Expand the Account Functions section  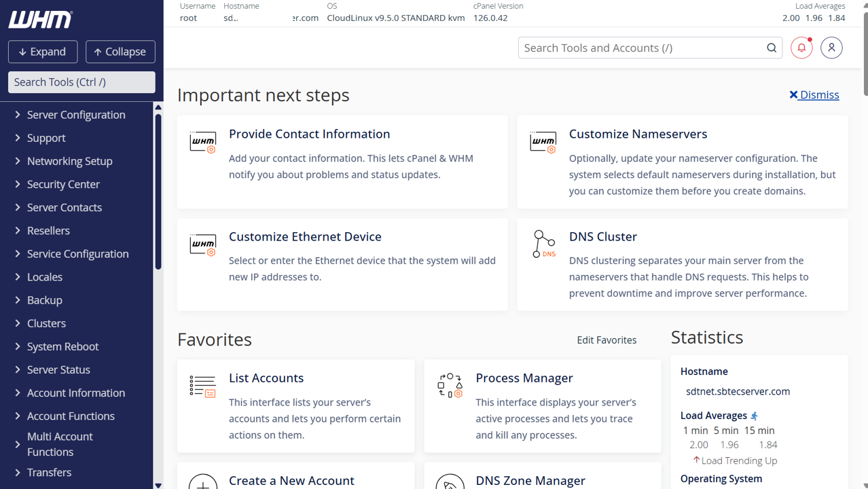71,416
